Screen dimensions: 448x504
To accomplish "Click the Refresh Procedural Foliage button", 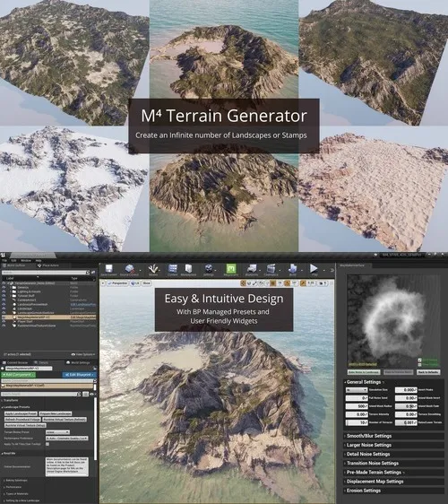I will pos(22,420).
